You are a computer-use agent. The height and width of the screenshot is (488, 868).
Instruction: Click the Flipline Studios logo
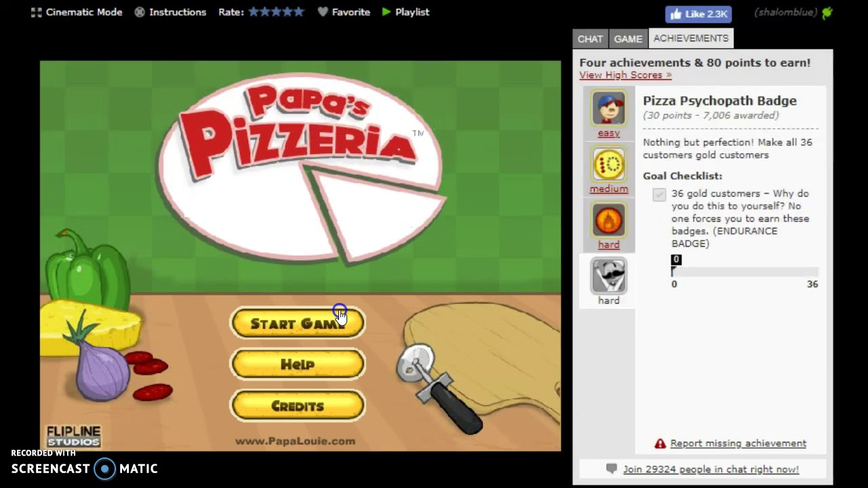click(73, 436)
